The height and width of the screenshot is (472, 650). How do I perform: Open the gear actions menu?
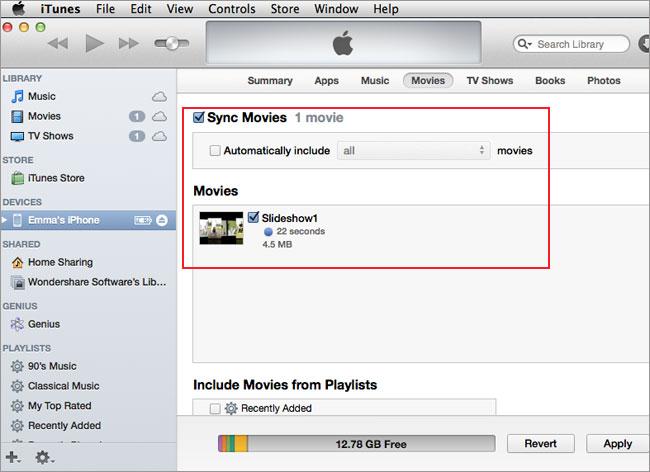44,457
